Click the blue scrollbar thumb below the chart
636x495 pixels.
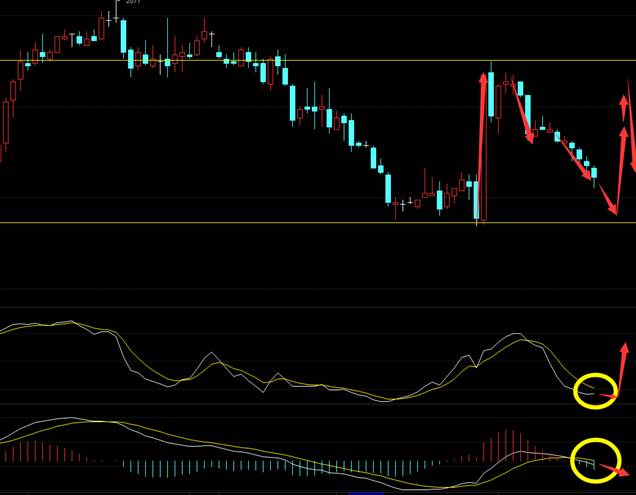pyautogui.click(x=366, y=493)
